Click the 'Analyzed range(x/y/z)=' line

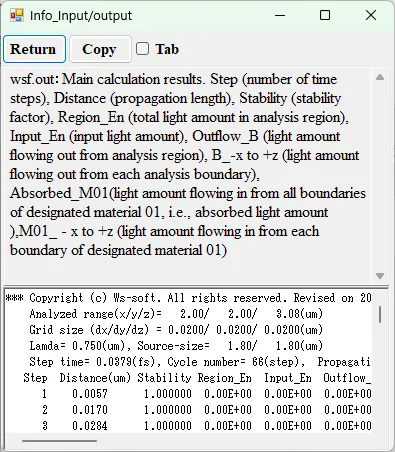[176, 314]
